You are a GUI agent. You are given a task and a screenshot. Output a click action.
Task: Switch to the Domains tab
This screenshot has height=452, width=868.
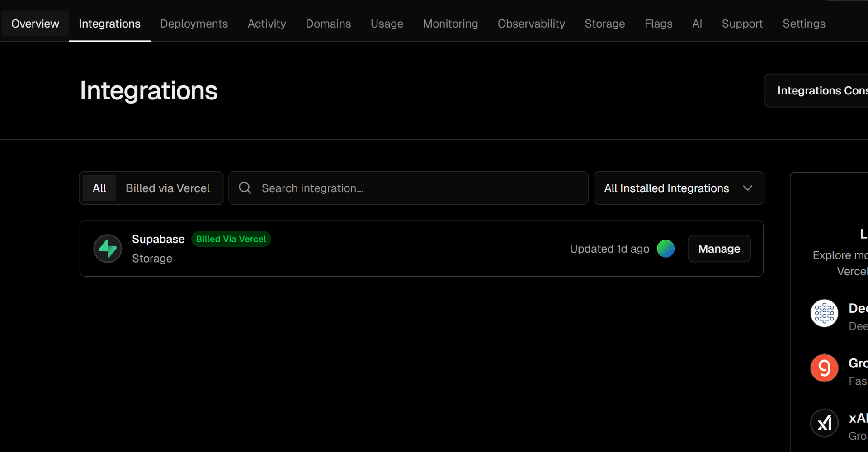click(x=328, y=24)
